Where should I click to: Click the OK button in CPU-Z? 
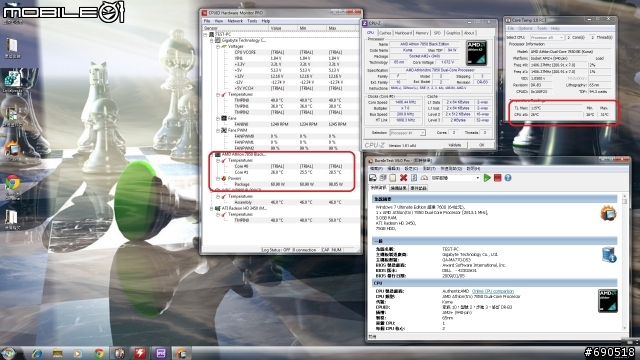click(481, 145)
